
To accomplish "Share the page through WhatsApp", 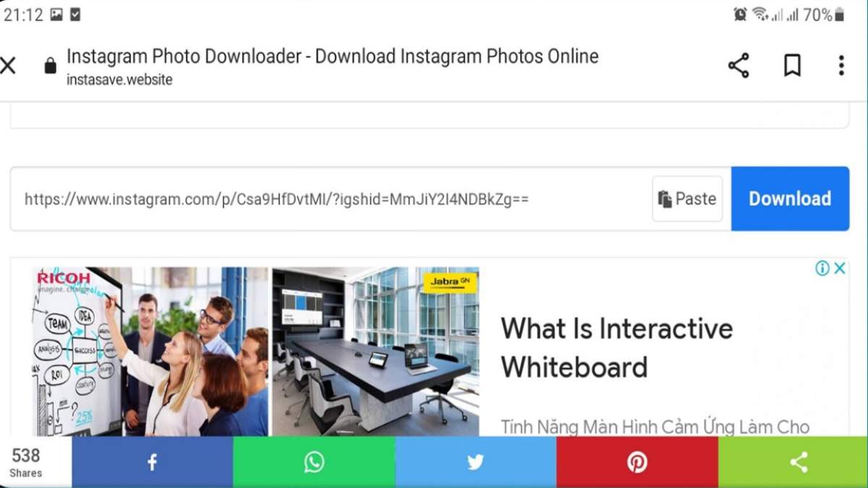I will point(313,461).
